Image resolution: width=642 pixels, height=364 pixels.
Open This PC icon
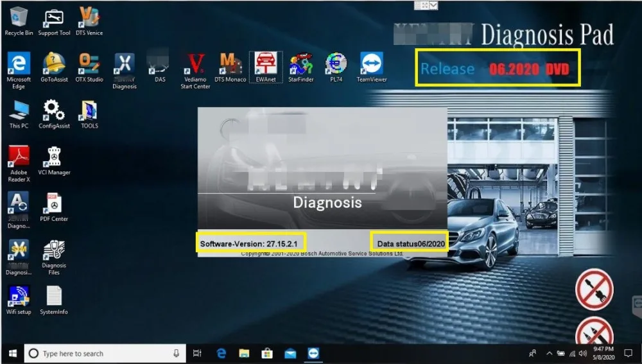tap(19, 114)
